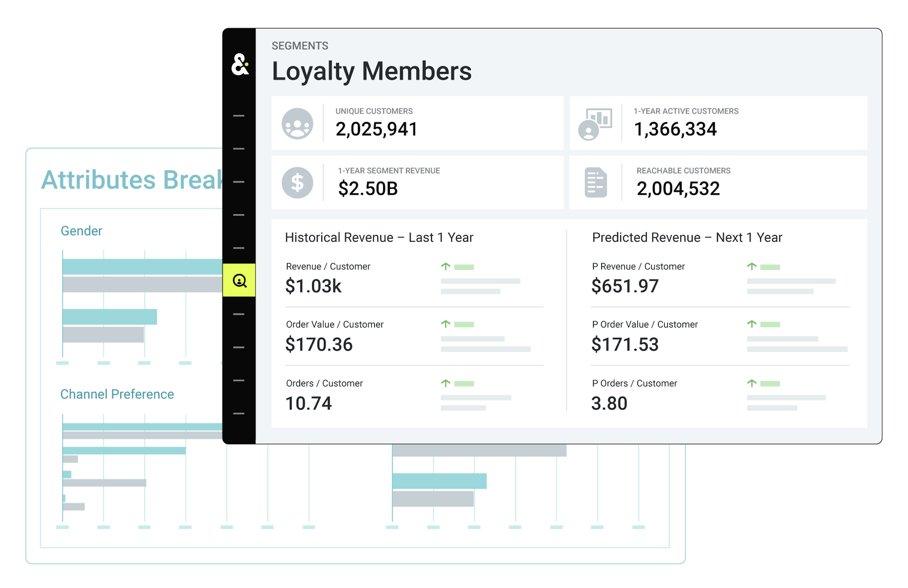Click the Unique Customers value 2,025,941
This screenshot has height=588, width=908.
[x=377, y=129]
